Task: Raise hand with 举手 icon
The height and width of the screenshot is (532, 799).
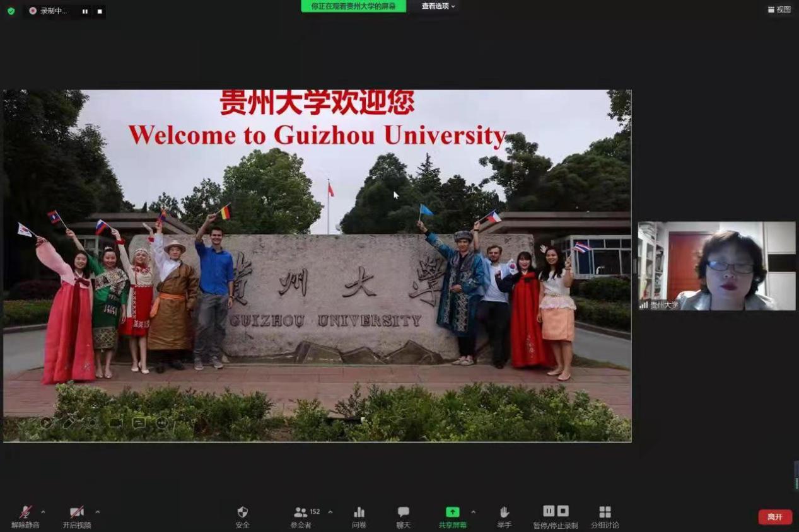Action: tap(504, 512)
